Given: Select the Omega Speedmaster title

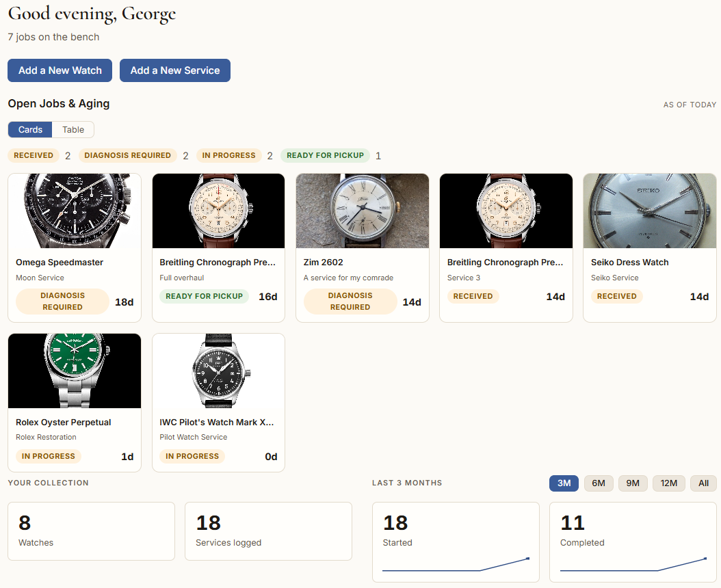Looking at the screenshot, I should (60, 263).
